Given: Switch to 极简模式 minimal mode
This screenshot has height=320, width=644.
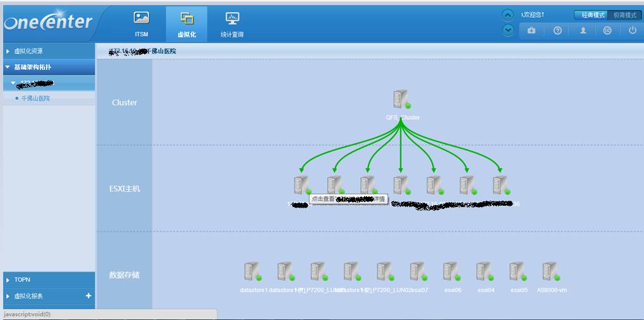Looking at the screenshot, I should [624, 15].
